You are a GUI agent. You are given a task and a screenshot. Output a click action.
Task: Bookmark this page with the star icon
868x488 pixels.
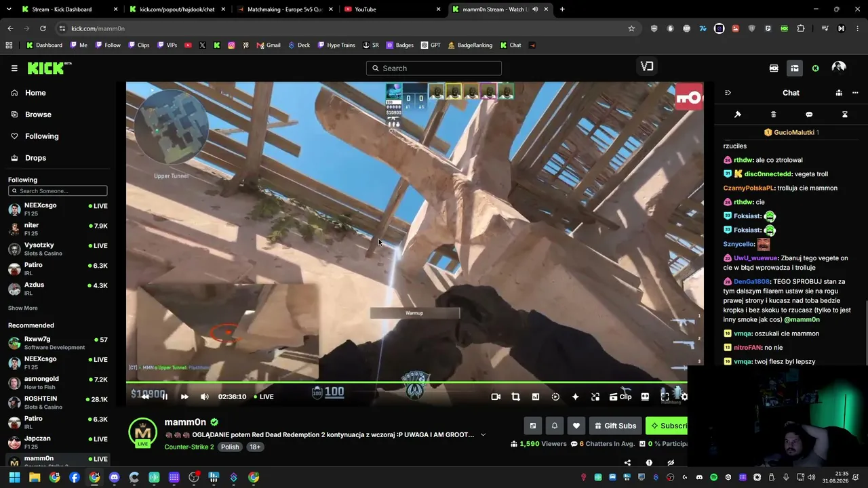631,28
